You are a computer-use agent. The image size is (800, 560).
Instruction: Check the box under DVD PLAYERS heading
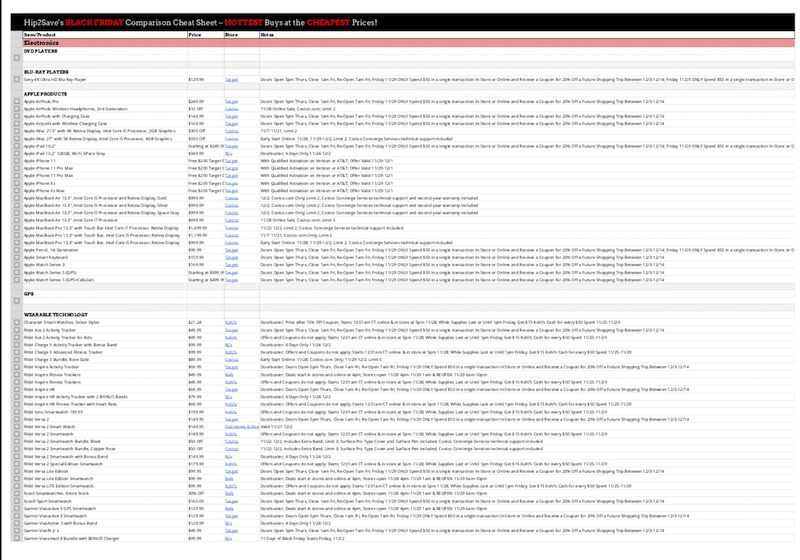pos(17,58)
